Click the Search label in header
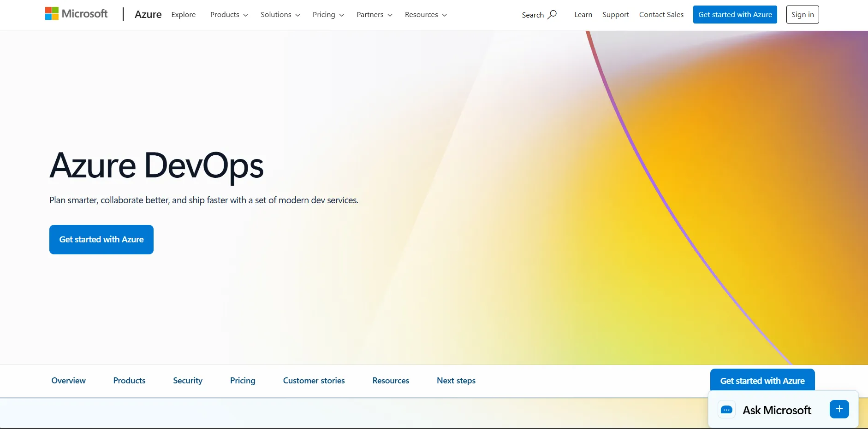This screenshot has width=868, height=429. [533, 15]
